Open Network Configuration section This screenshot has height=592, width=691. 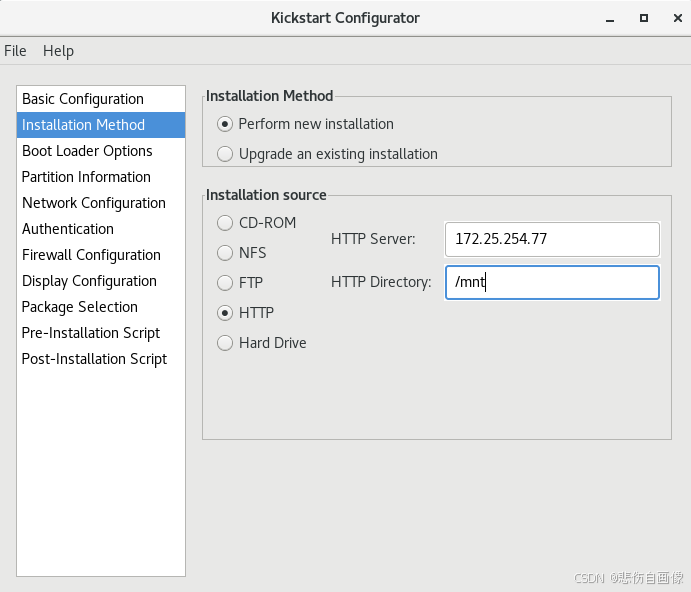101,203
